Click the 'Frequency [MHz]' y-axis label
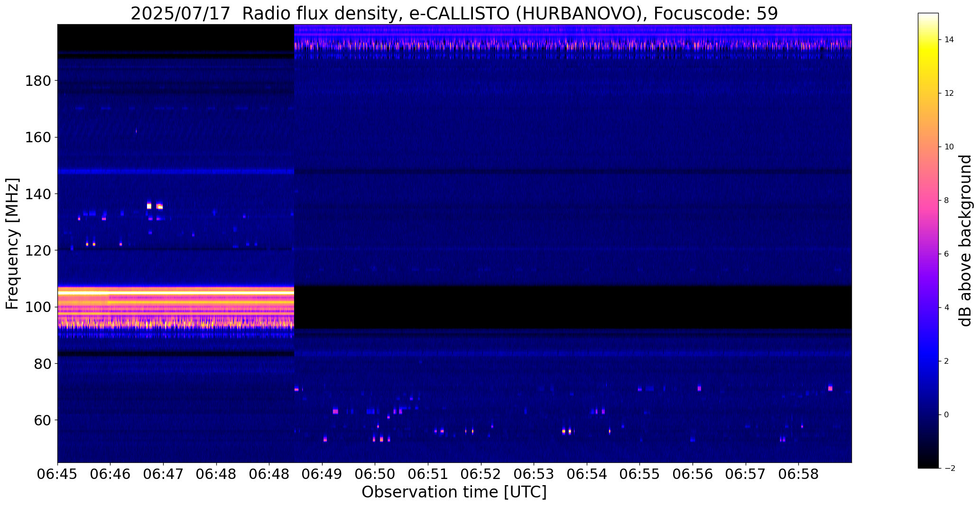The height and width of the screenshot is (506, 980). (12, 243)
